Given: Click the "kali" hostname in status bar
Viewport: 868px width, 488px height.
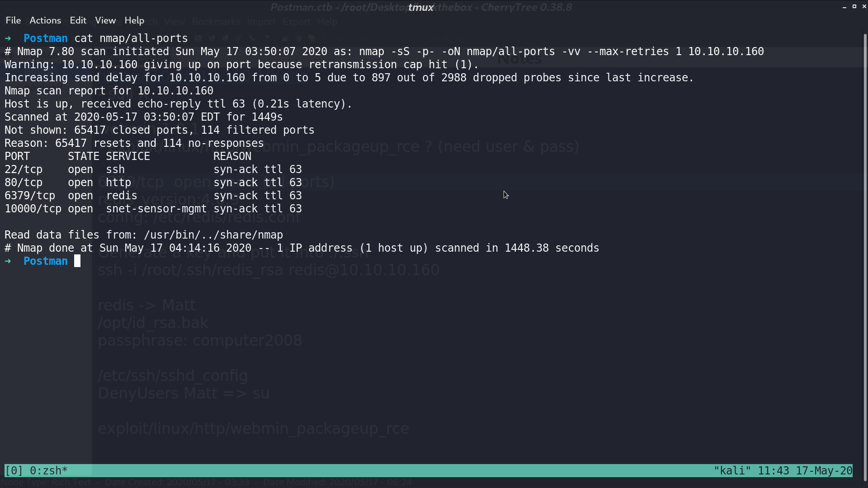Looking at the screenshot, I should point(732,470).
